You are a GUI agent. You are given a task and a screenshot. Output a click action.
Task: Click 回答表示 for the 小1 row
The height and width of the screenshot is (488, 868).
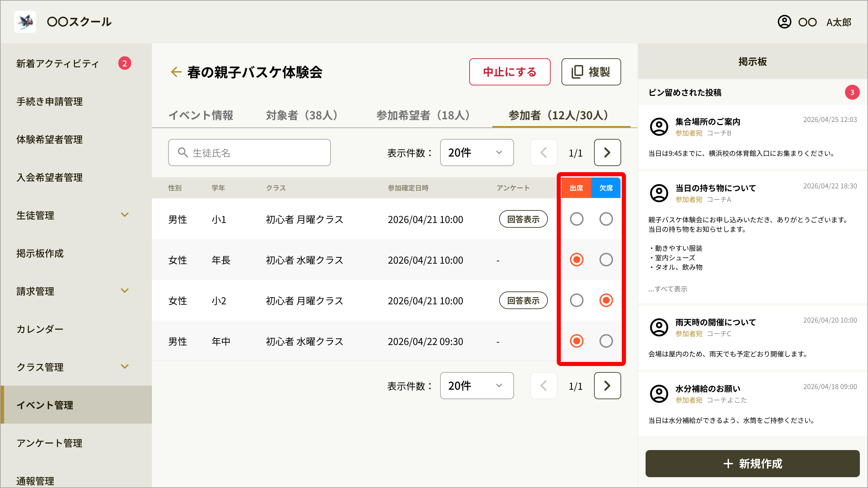tap(523, 219)
